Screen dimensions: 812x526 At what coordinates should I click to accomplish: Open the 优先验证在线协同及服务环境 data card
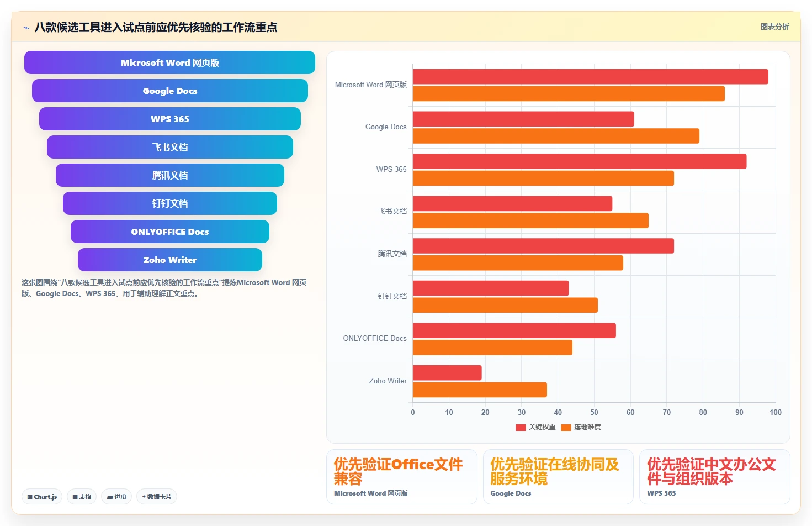click(558, 477)
